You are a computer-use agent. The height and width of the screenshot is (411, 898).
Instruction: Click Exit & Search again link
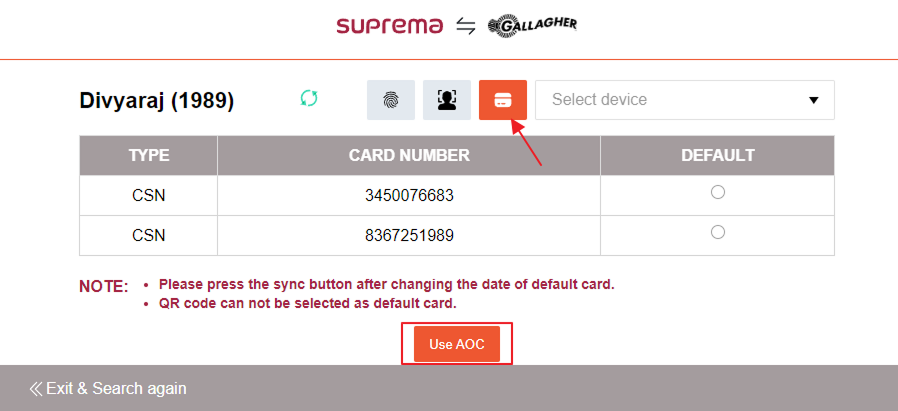point(115,388)
